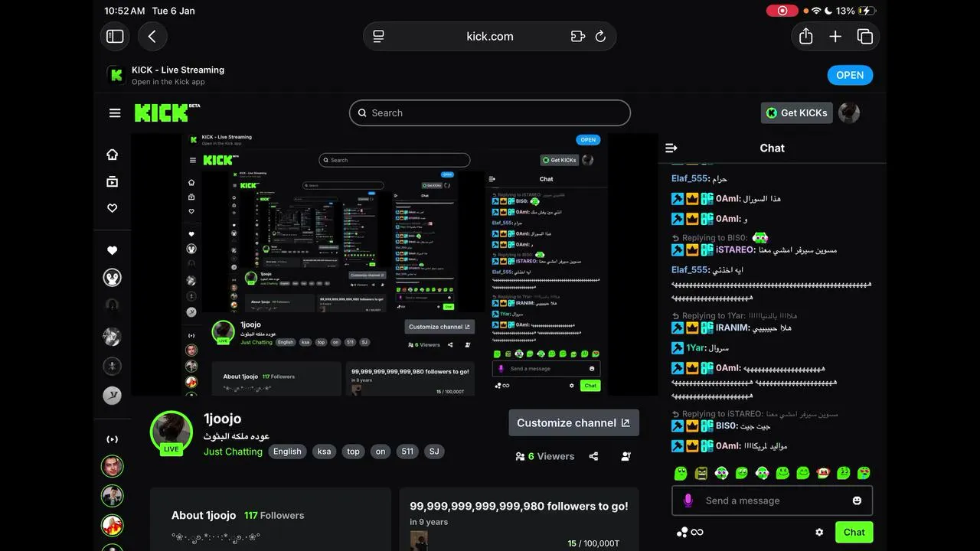
Task: Select the English tag
Action: click(287, 452)
